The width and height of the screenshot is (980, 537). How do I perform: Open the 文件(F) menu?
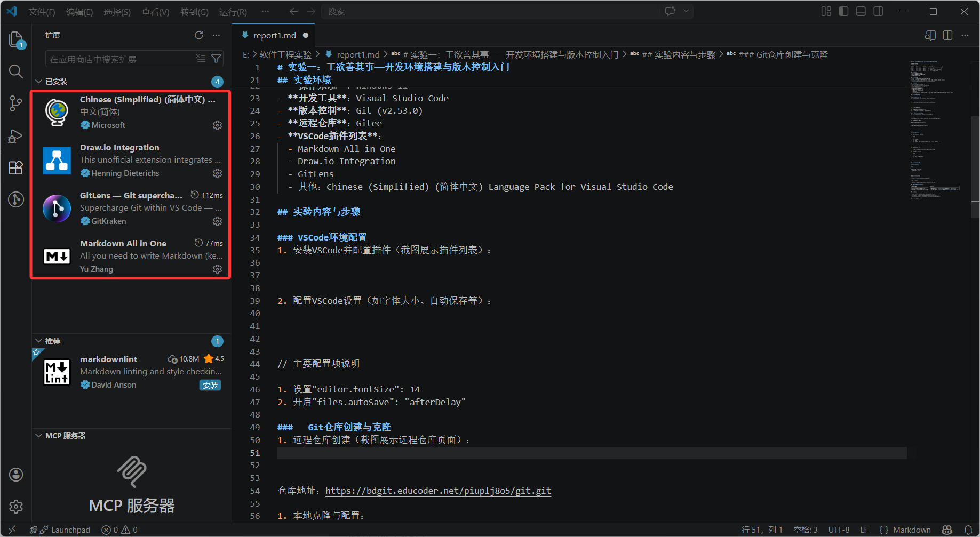pos(42,12)
